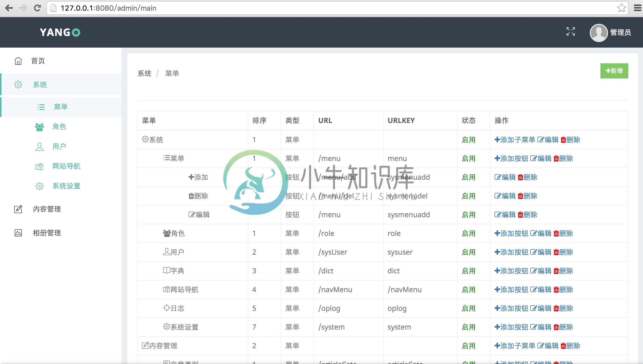Image resolution: width=643 pixels, height=364 pixels.
Task: Click 编辑 in the 系统 row
Action: pyautogui.click(x=548, y=140)
